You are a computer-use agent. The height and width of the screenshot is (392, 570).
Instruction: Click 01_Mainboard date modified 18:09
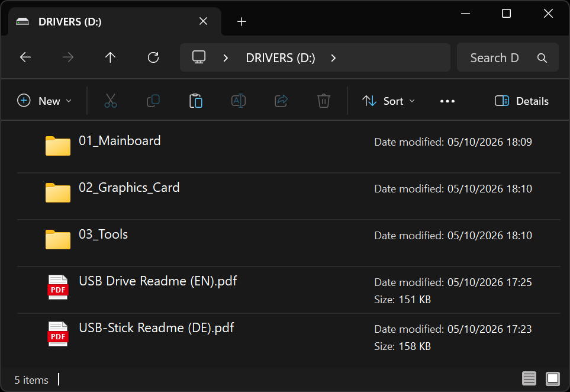pyautogui.click(x=453, y=142)
